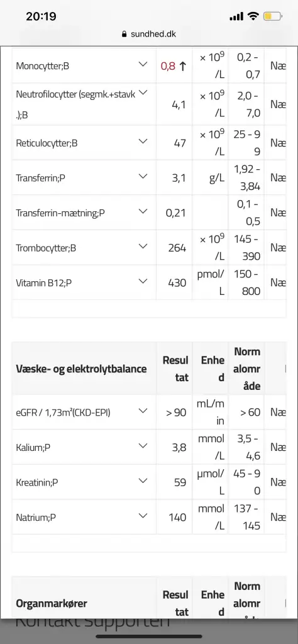298x644 pixels.
Task: Expand the Neutrofilocytter row chevron
Action: (143, 93)
